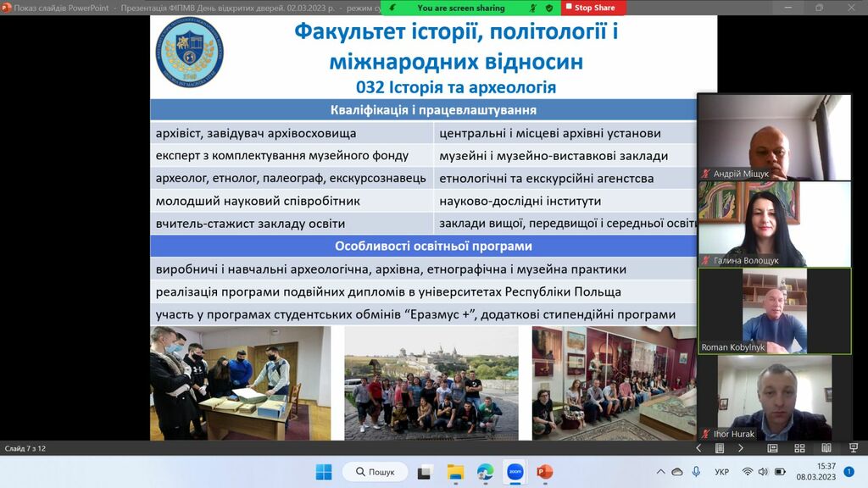Open the all-slides menu icon between arrows
868x488 pixels.
point(720,448)
